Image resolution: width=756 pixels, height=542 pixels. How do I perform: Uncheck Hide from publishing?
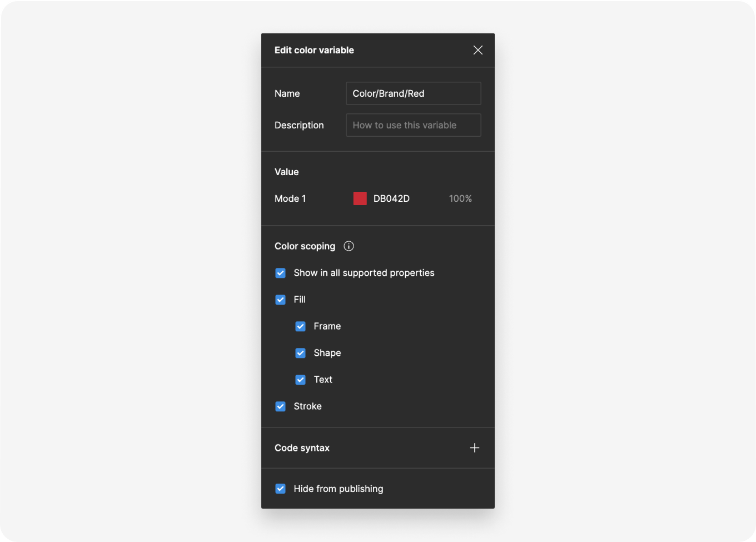click(281, 489)
